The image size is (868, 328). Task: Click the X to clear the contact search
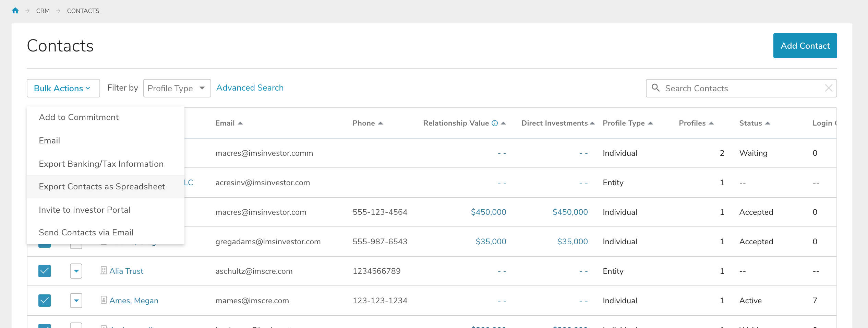pyautogui.click(x=829, y=88)
